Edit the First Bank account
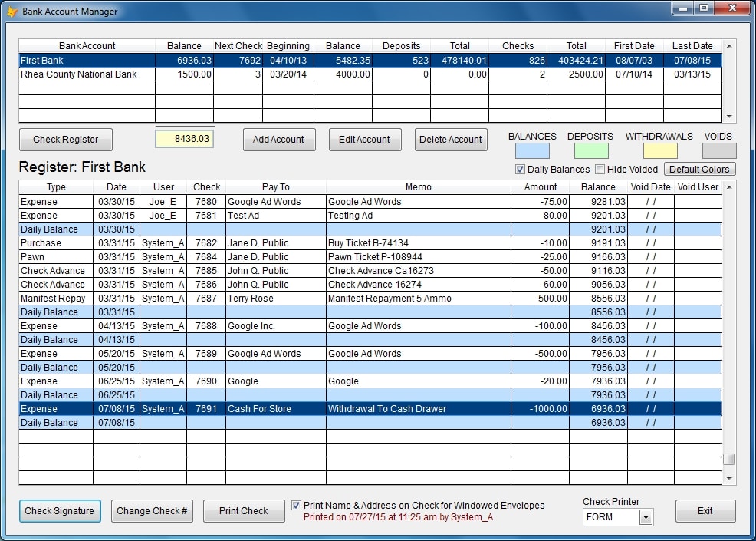The image size is (756, 541). pos(365,139)
